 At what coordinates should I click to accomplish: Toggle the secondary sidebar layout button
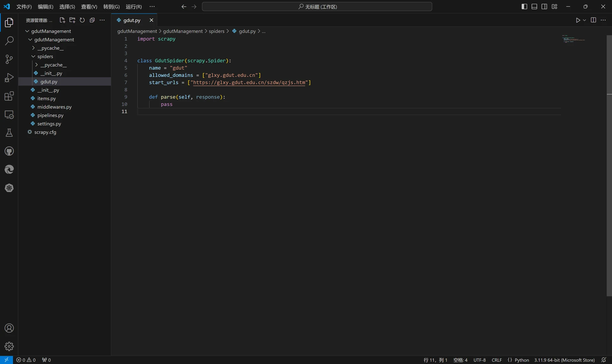[x=544, y=6]
